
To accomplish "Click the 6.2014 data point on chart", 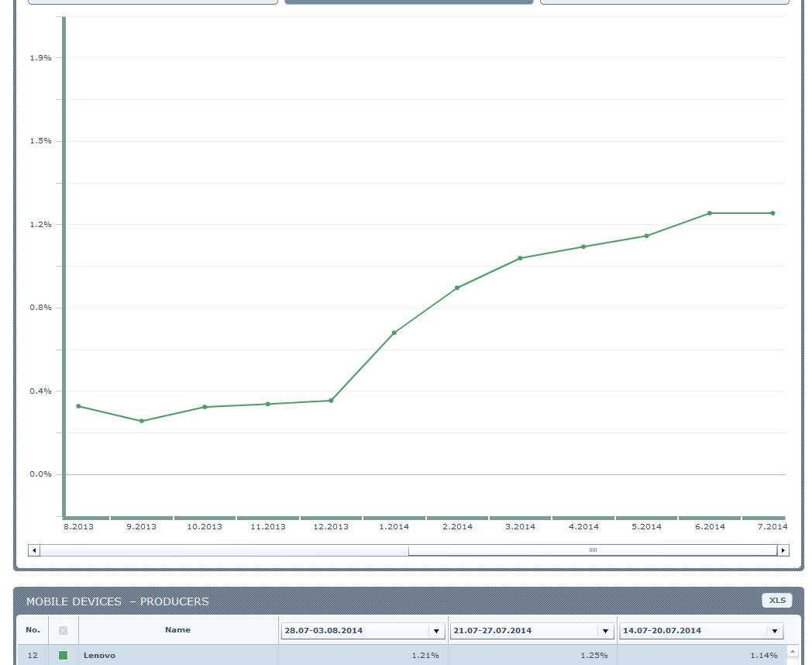I will click(x=709, y=213).
